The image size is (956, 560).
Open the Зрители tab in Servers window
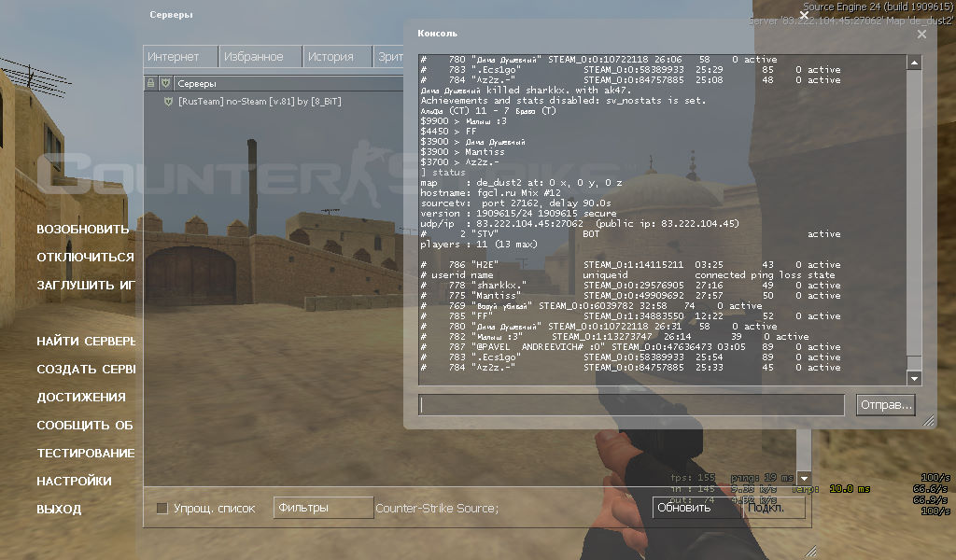pos(388,57)
